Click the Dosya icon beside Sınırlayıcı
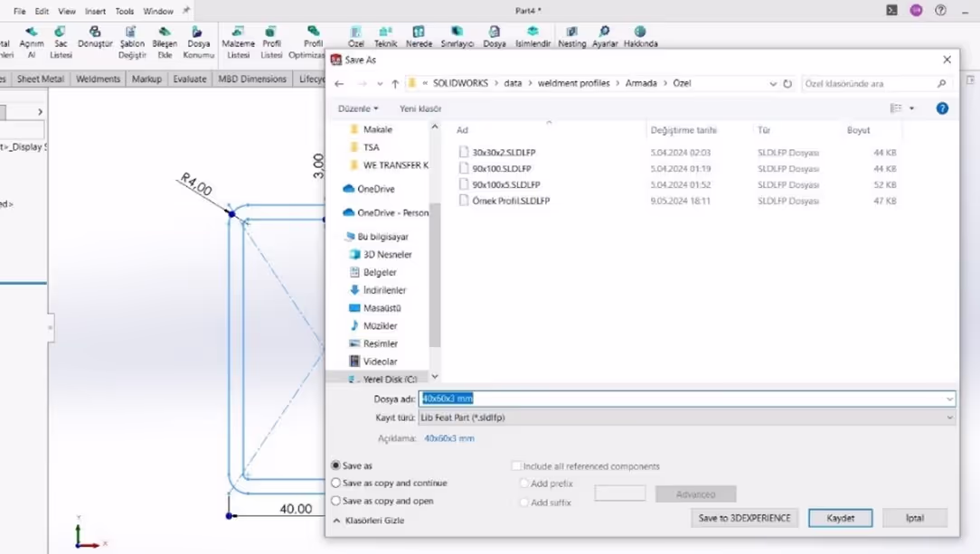This screenshot has width=980, height=554. pos(495,37)
